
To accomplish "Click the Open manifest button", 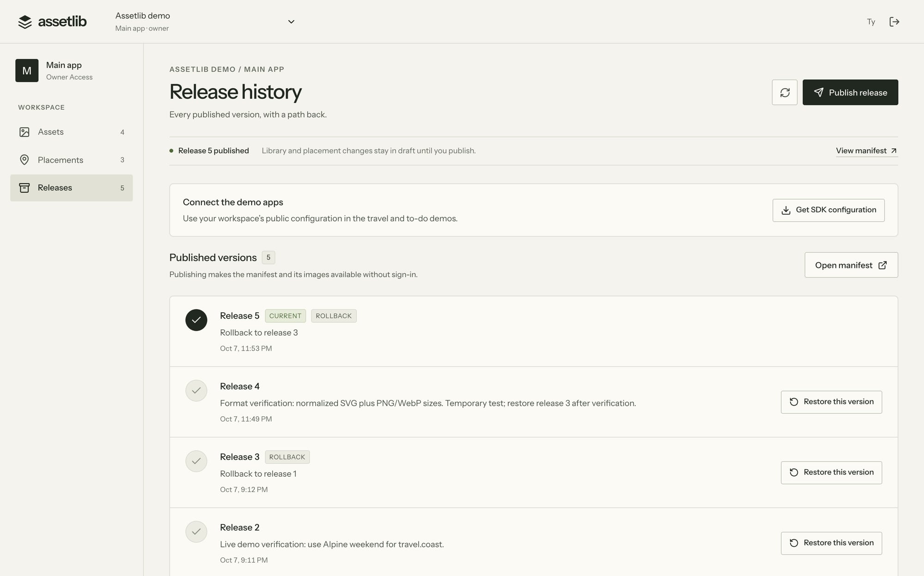I will (851, 265).
